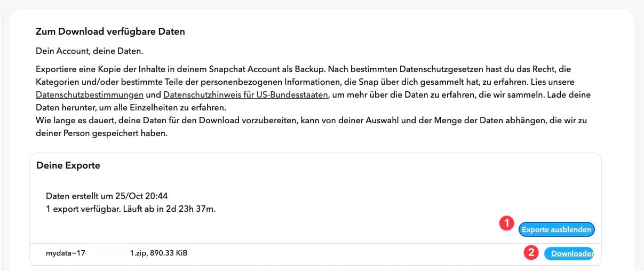Click the Dein Account, deine Daten text
This screenshot has width=644, height=271.
click(x=90, y=51)
